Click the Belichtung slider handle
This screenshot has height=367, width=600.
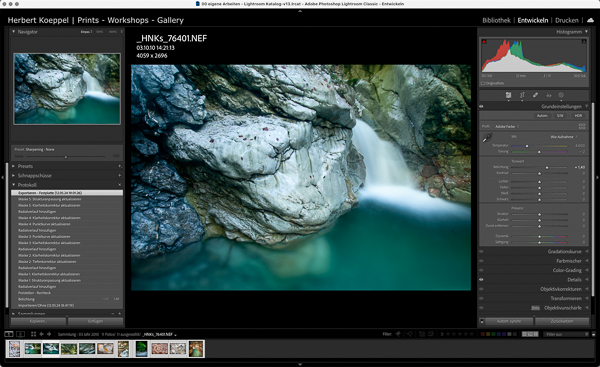click(547, 168)
